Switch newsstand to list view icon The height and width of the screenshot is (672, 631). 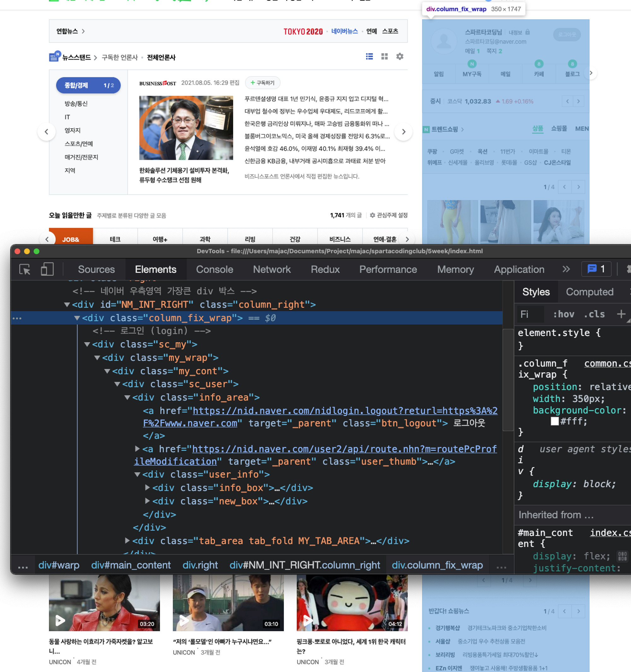click(x=369, y=56)
